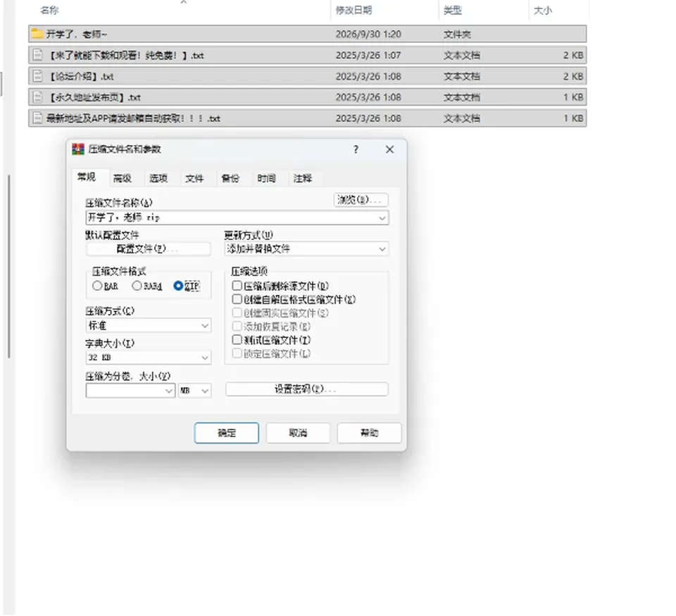Select the file name 【论坛介绍】.txt
676x616 pixels.
(x=80, y=76)
